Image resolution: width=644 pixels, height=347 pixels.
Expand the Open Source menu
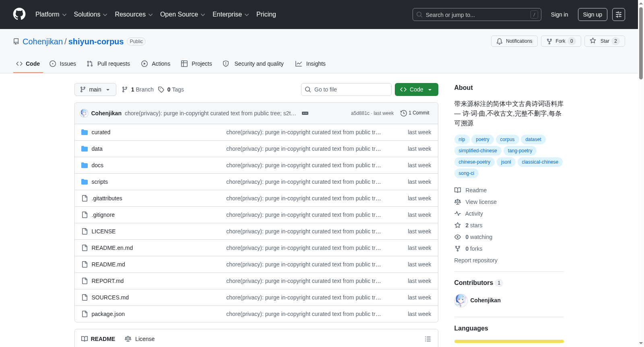pos(183,15)
